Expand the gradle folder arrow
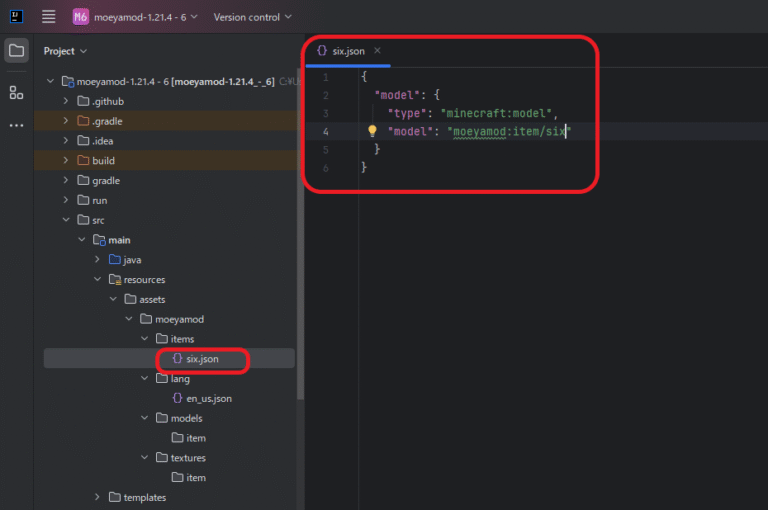 pyautogui.click(x=66, y=180)
